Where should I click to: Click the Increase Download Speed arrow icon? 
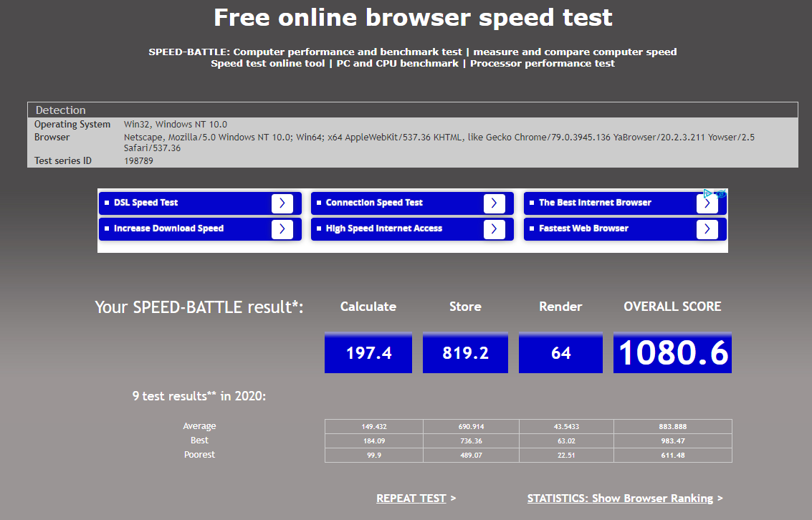pyautogui.click(x=282, y=229)
